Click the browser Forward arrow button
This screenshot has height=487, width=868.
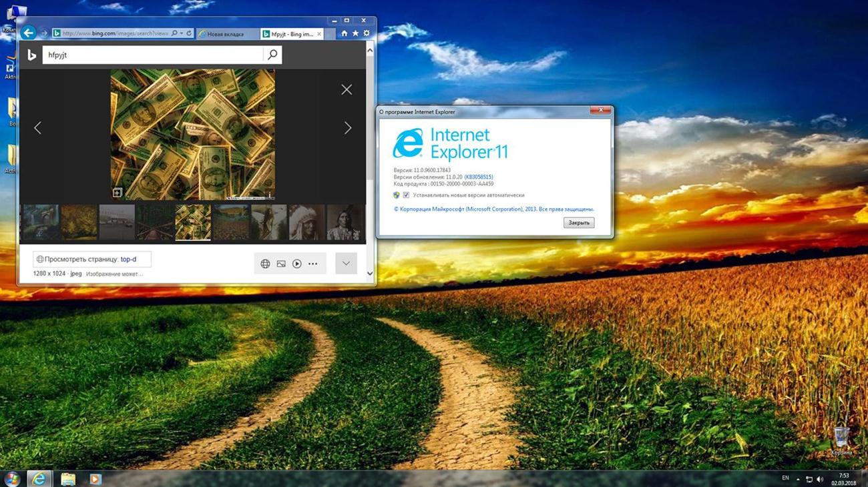[x=44, y=33]
